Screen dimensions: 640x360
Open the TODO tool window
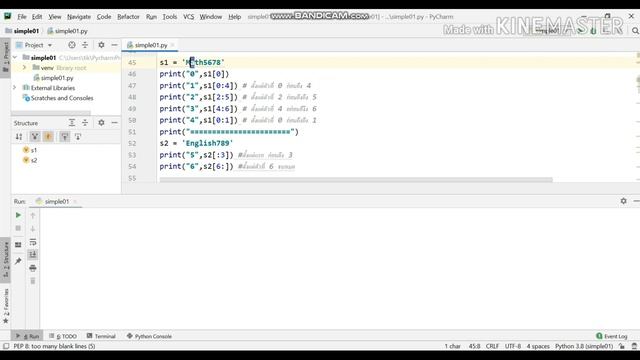[x=63, y=336]
